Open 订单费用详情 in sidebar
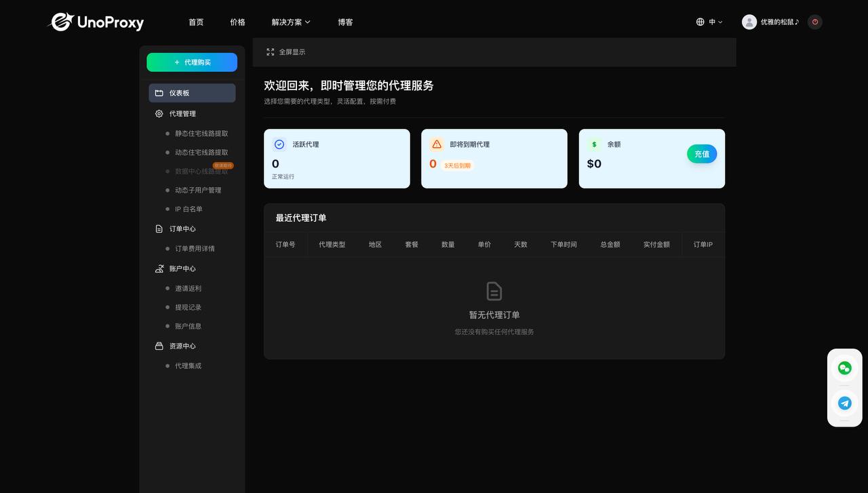 (195, 249)
